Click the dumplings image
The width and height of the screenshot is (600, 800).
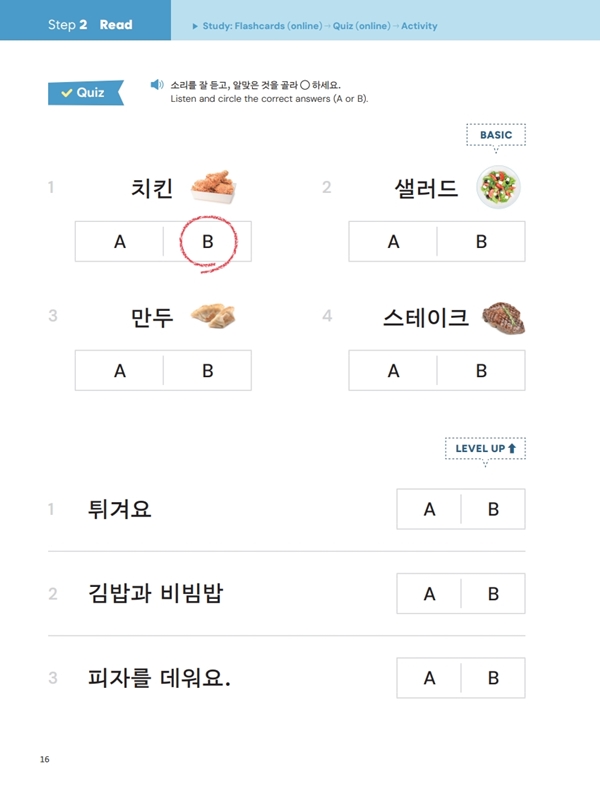[x=213, y=316]
